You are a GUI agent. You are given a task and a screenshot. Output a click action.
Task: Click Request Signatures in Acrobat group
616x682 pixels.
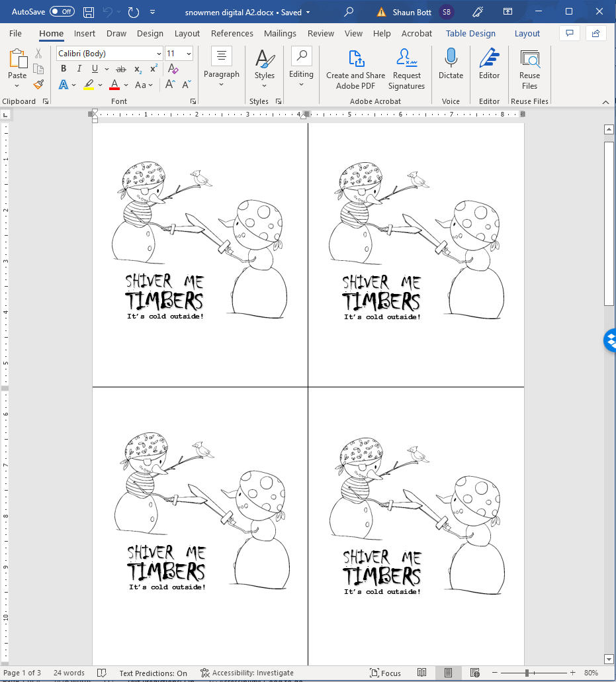pos(406,70)
